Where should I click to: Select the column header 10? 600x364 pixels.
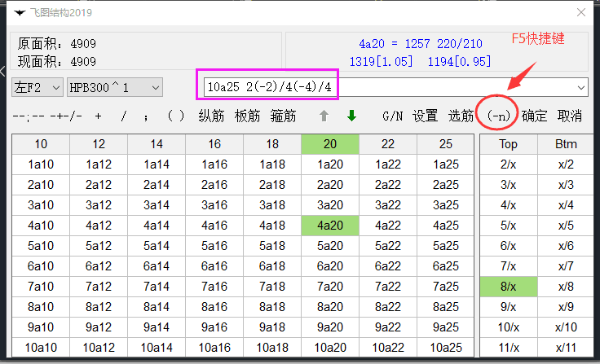click(x=41, y=144)
